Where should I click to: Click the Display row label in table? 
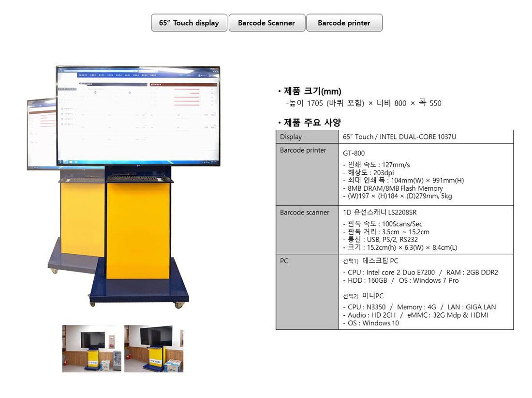(291, 137)
